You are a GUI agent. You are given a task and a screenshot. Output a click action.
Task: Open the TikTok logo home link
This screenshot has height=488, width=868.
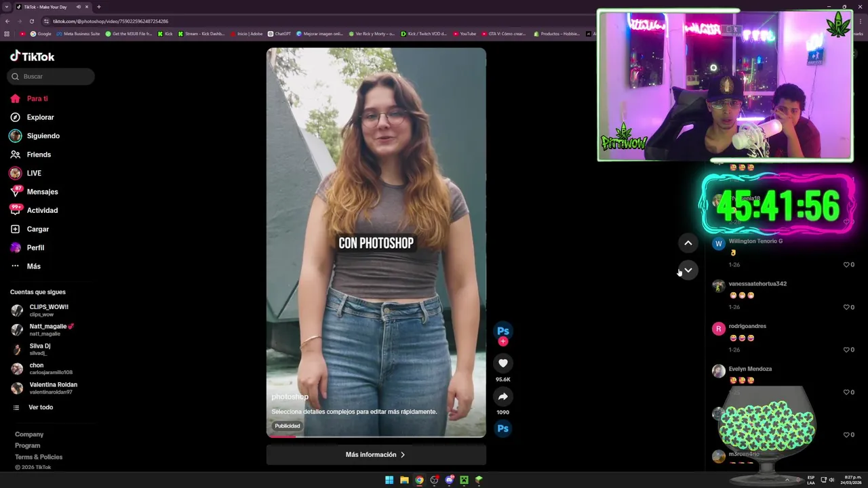pyautogui.click(x=32, y=56)
